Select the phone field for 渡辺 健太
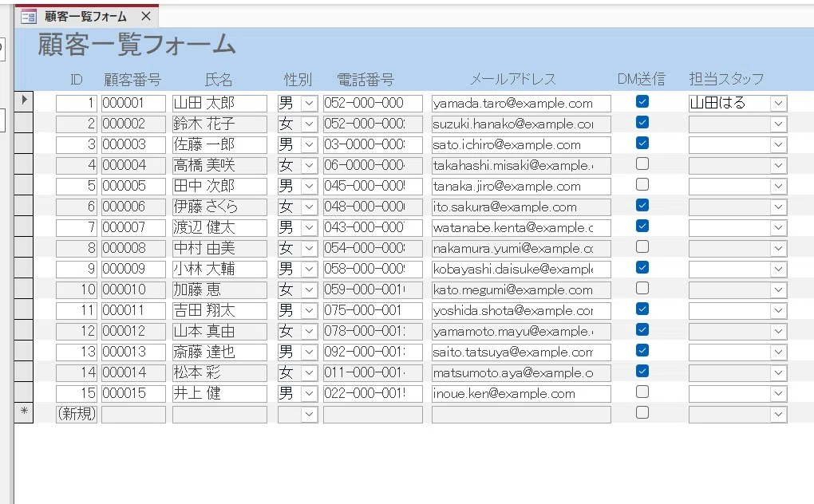814x504 pixels. tap(373, 227)
